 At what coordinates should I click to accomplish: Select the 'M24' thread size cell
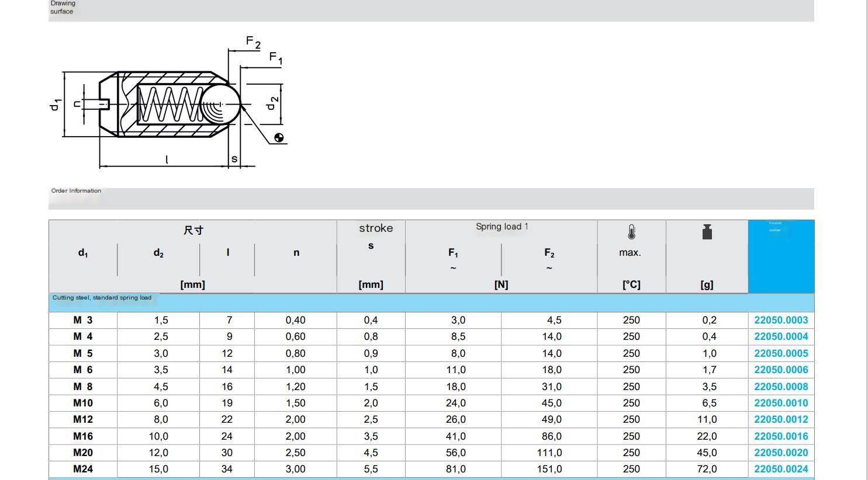click(x=83, y=469)
